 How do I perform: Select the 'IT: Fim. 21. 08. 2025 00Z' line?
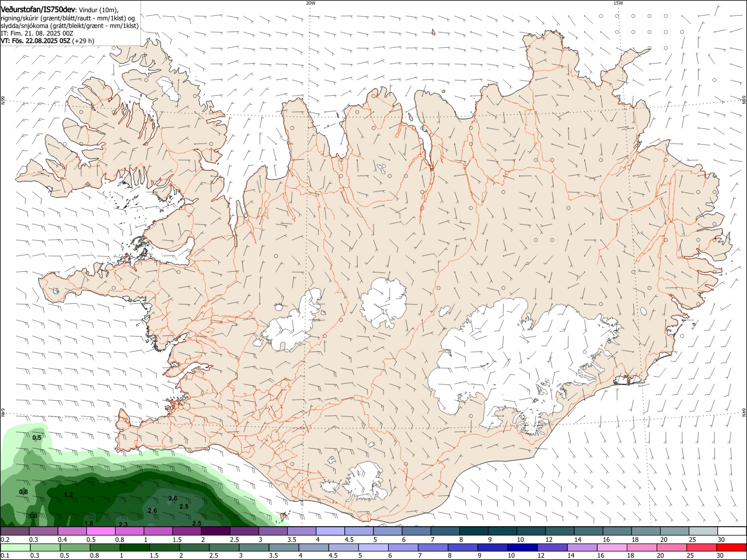pyautogui.click(x=37, y=33)
